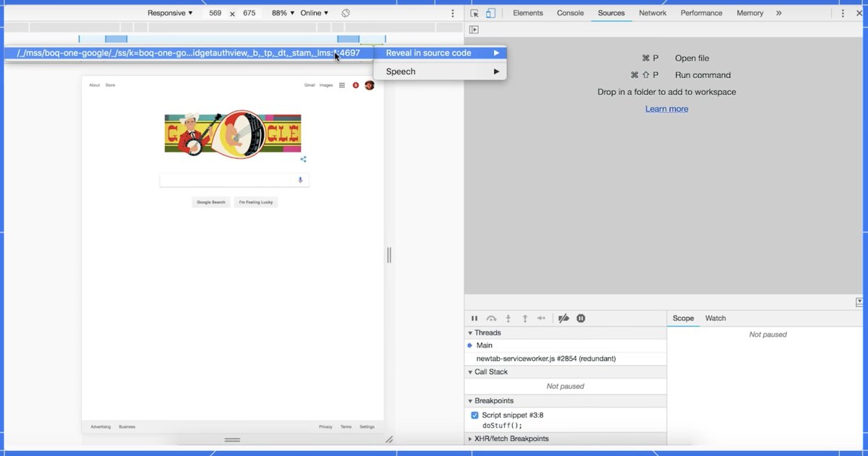Grab the viewport right-edge resize handle

pos(389,255)
